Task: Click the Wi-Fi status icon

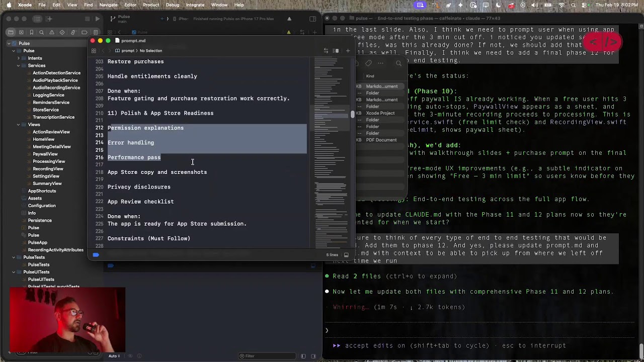Action: pyautogui.click(x=561, y=5)
